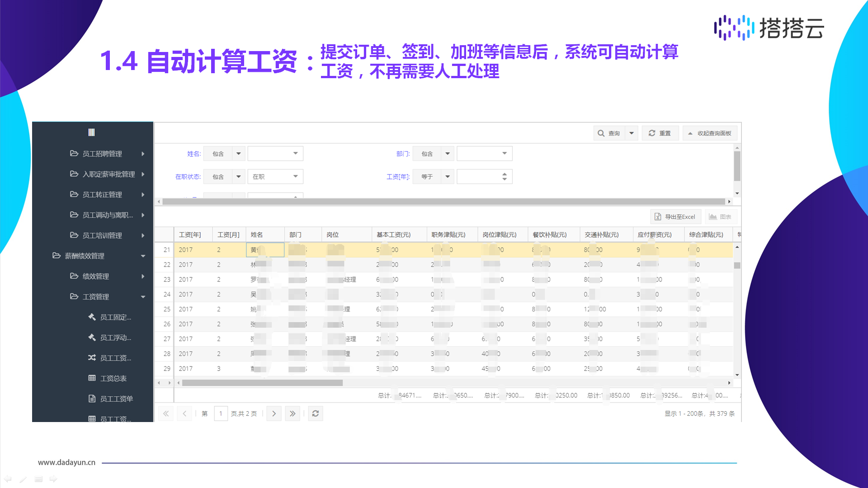Image resolution: width=868 pixels, height=488 pixels.
Task: Open the 工资总表 table menu item
Action: coord(113,378)
